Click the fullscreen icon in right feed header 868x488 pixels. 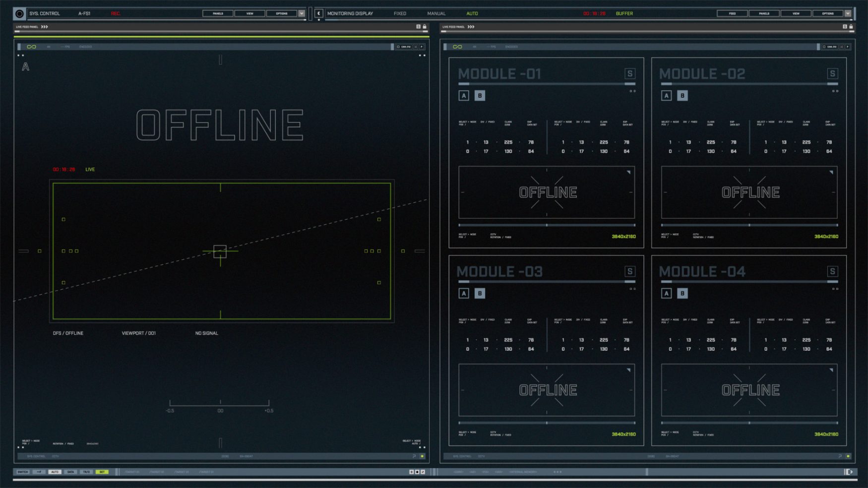tap(841, 47)
